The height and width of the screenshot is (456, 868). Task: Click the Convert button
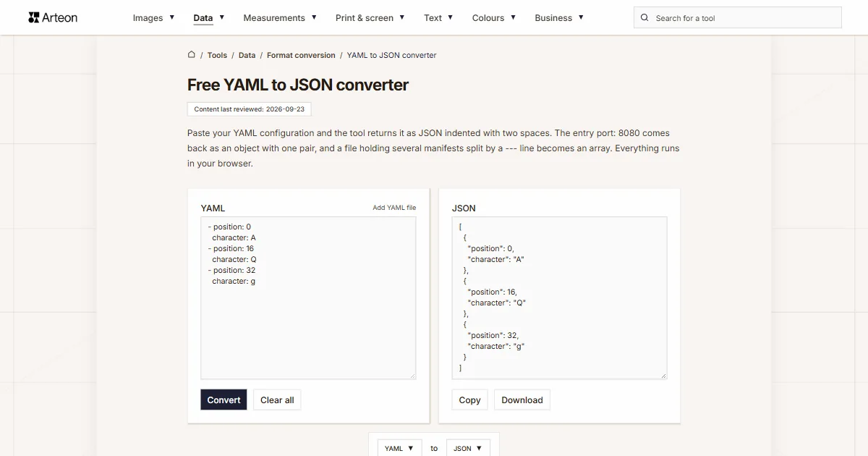[224, 400]
